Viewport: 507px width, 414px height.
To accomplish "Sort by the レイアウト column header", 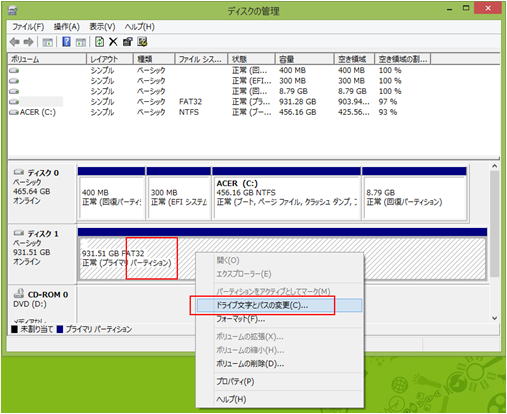I will [110, 59].
